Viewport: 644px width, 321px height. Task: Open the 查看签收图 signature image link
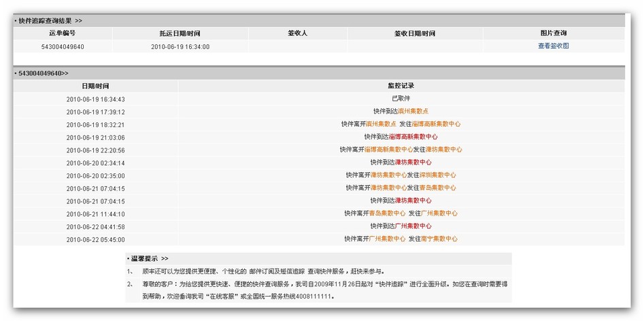tap(553, 46)
